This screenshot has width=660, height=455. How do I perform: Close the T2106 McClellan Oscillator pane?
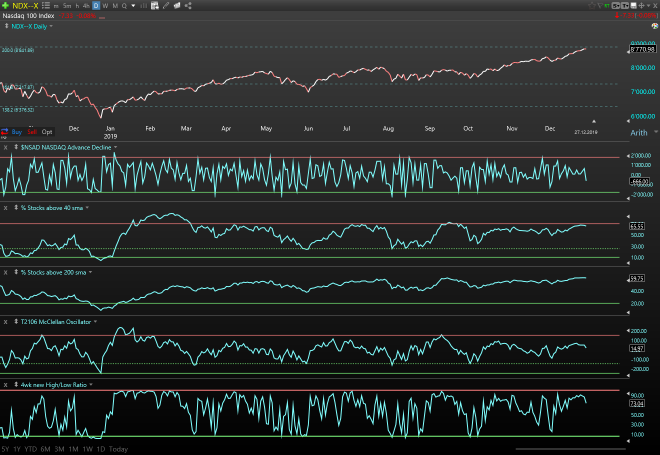coord(6,322)
